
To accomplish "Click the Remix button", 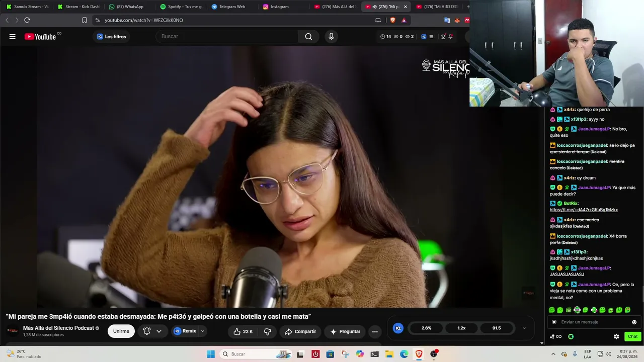I will pyautogui.click(x=185, y=331).
